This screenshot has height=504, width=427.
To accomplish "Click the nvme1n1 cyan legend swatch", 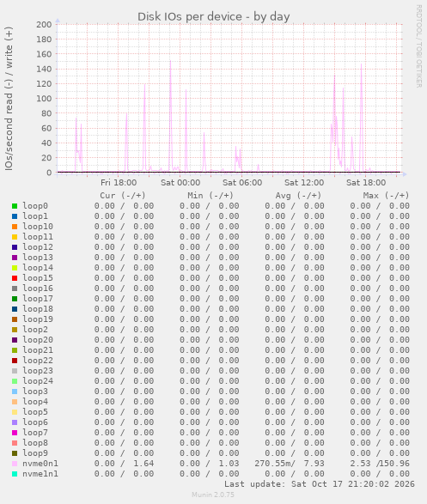I will (x=15, y=474).
